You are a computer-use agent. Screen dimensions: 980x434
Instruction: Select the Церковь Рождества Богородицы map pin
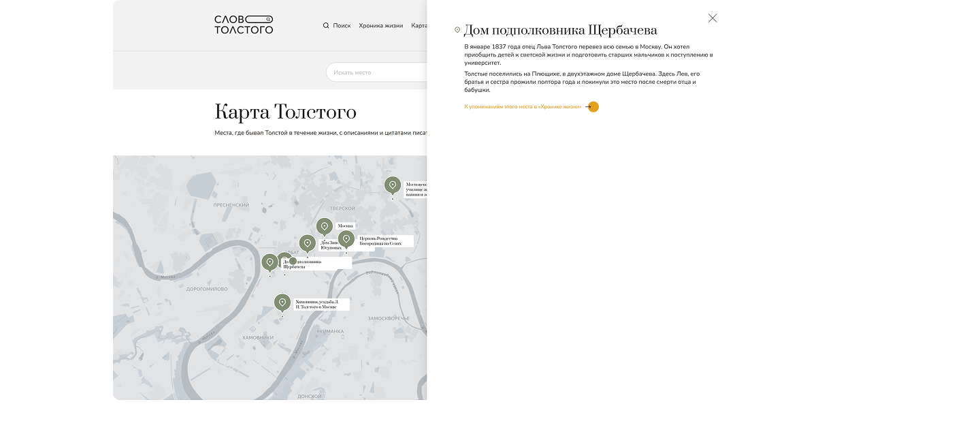[346, 238]
